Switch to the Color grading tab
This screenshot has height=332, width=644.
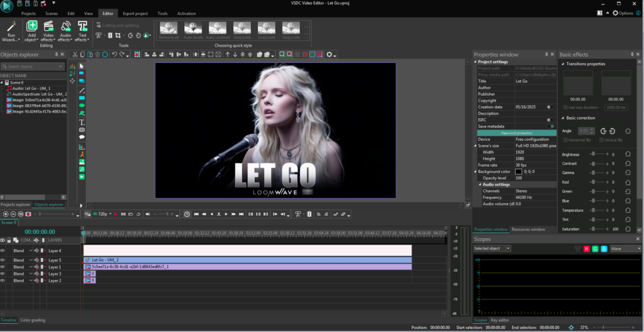33,320
